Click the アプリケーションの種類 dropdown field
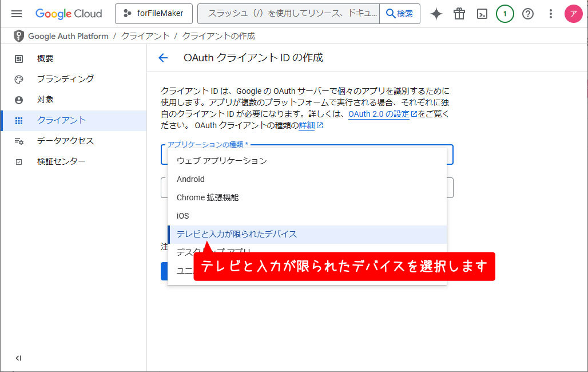This screenshot has height=372, width=588. coord(307,155)
